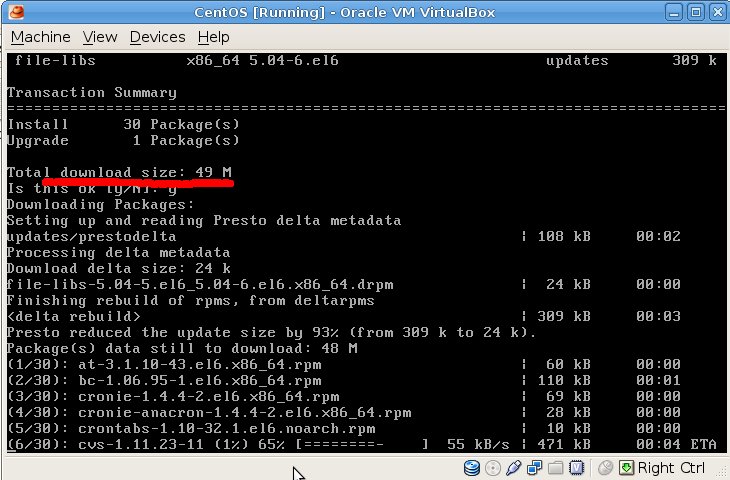The height and width of the screenshot is (480, 730).
Task: Click the bc-1.06.95-1 rpm line
Action: pyautogui.click(x=164, y=380)
